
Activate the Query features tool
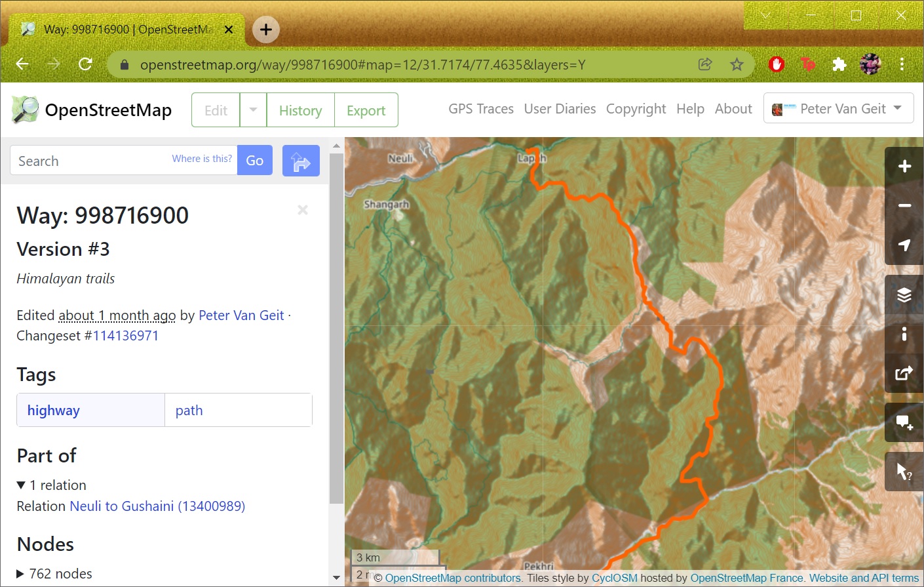(904, 472)
